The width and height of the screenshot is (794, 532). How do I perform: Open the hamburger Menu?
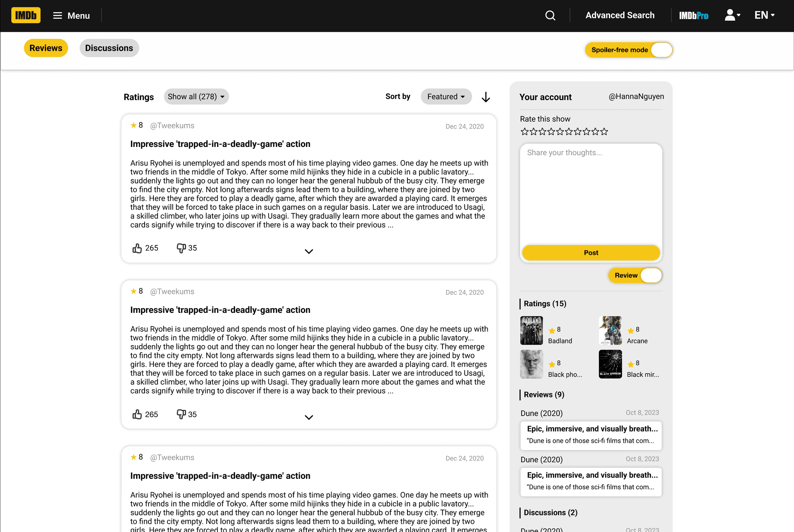pos(71,16)
